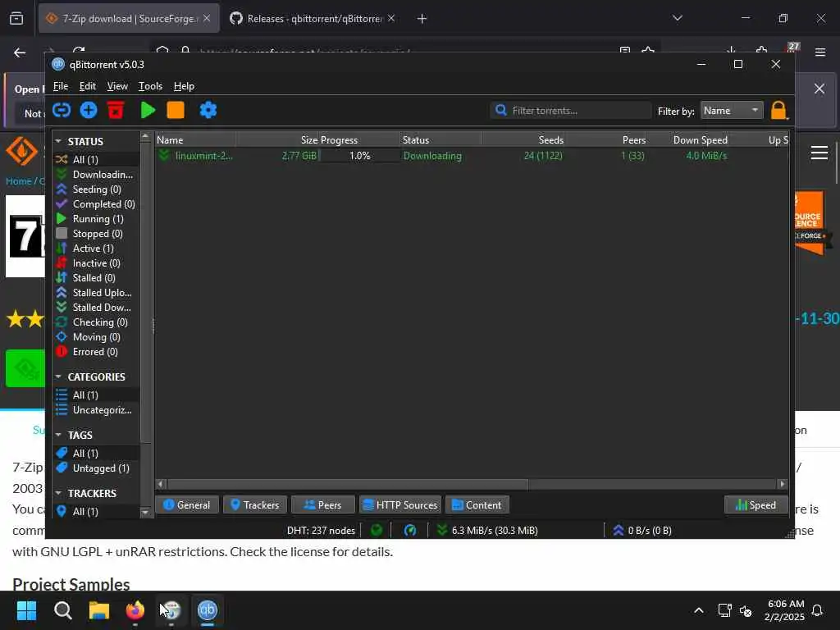
Task: Sort torrents by Down Speed column
Action: tap(689, 139)
